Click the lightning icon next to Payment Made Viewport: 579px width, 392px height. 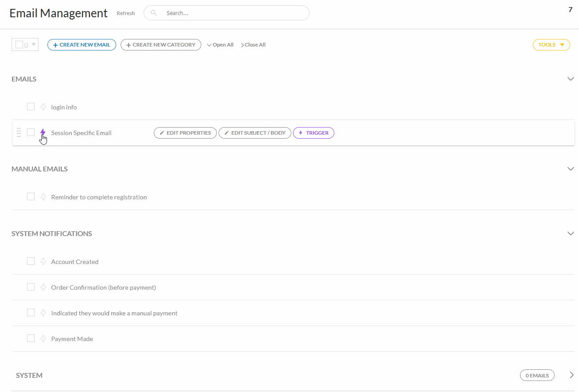tap(43, 338)
